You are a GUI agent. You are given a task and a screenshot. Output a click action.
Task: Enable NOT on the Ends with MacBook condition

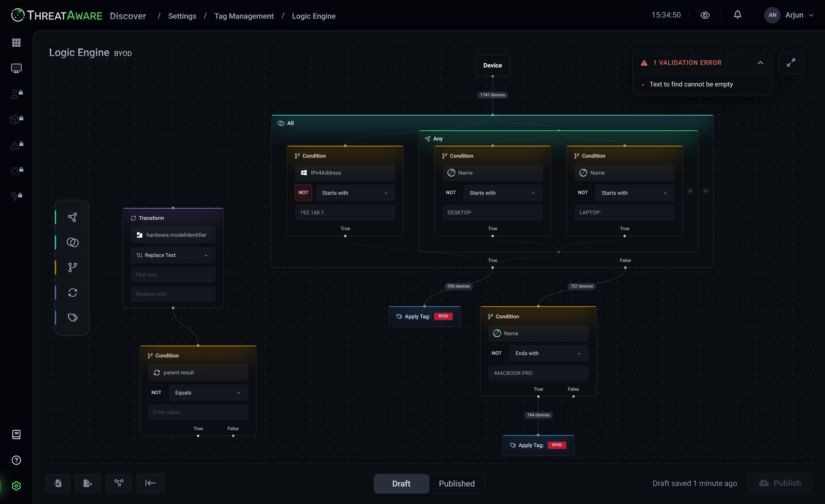click(x=497, y=353)
